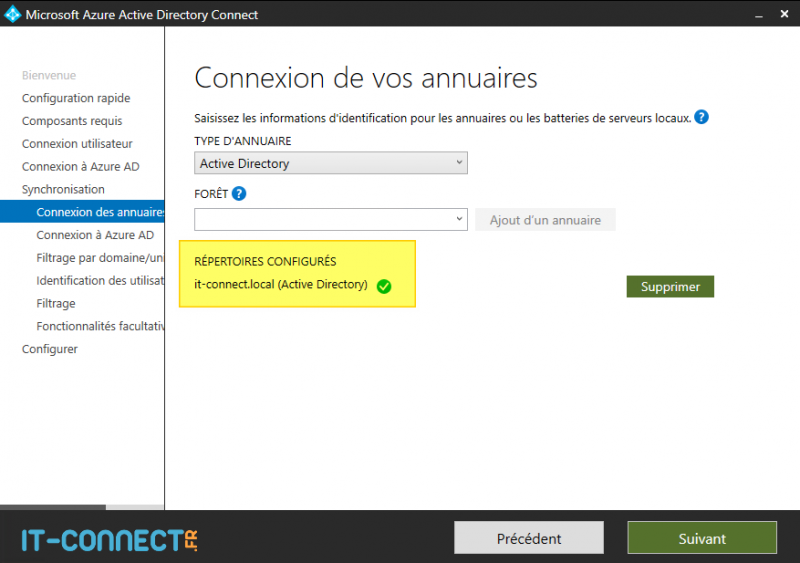Click the Ajout d'un annuaire button

[545, 220]
